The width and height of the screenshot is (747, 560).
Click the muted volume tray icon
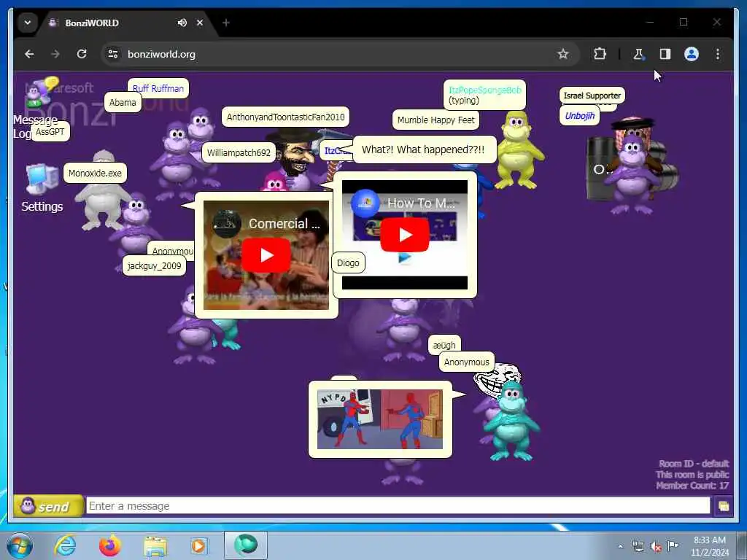[656, 547]
